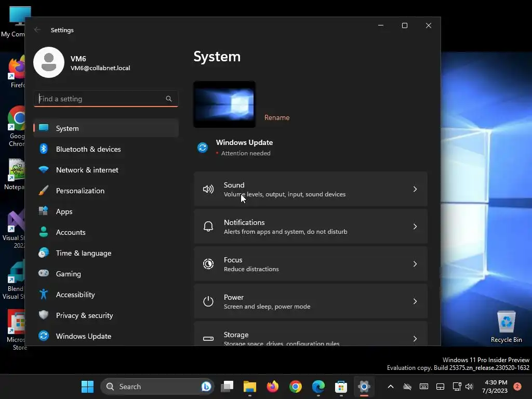
Task: Open Microsoft Store from the taskbar
Action: pos(341,387)
